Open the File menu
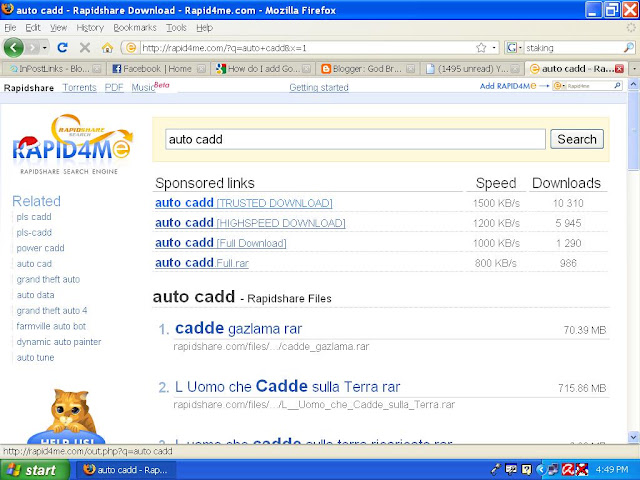The height and width of the screenshot is (480, 640). pos(10,28)
